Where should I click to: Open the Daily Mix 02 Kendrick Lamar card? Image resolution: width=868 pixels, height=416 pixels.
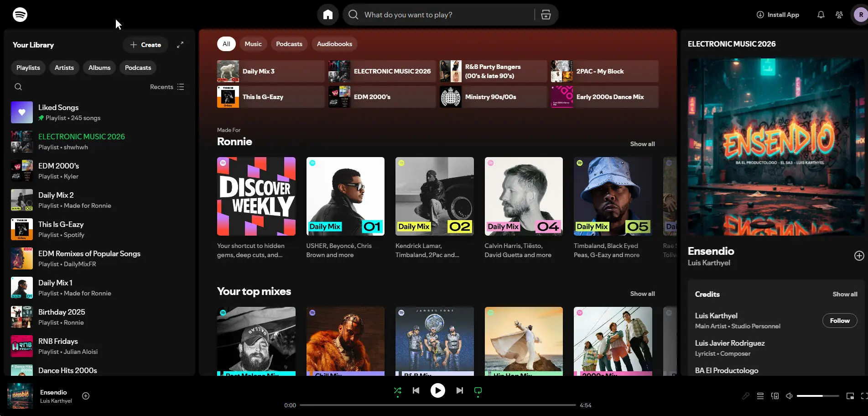pos(435,208)
